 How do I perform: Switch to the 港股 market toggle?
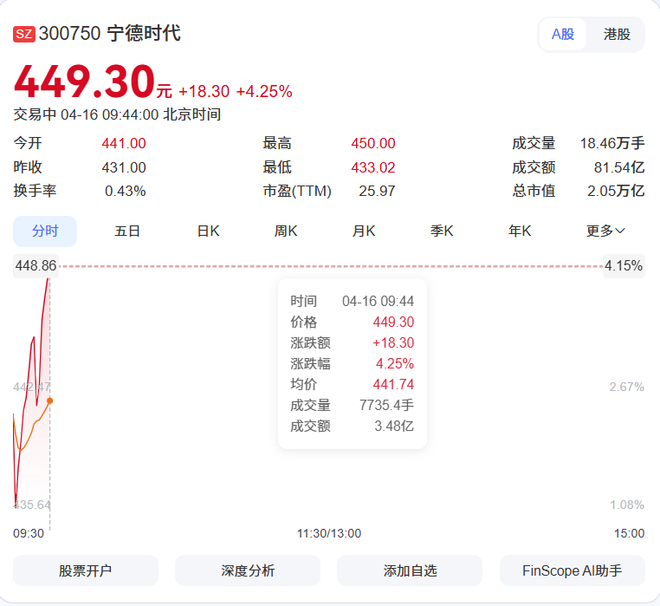click(617, 35)
